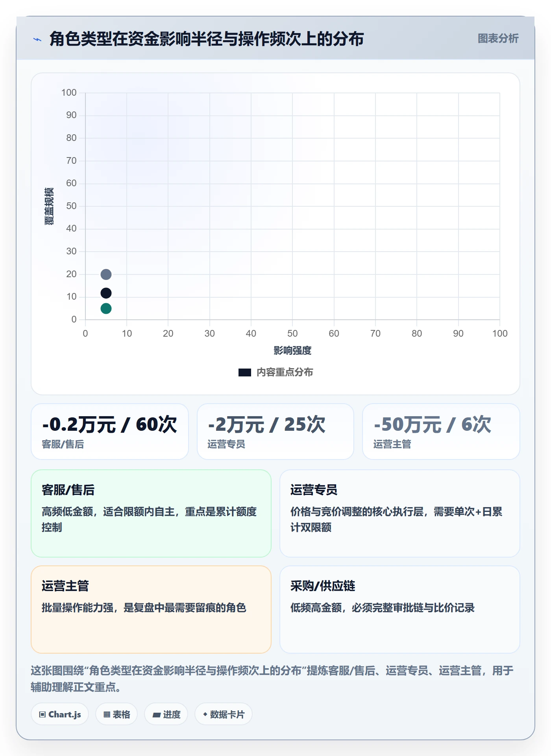551x756 pixels.
Task: Open the -2万元 / 25次 stat card
Action: click(275, 432)
